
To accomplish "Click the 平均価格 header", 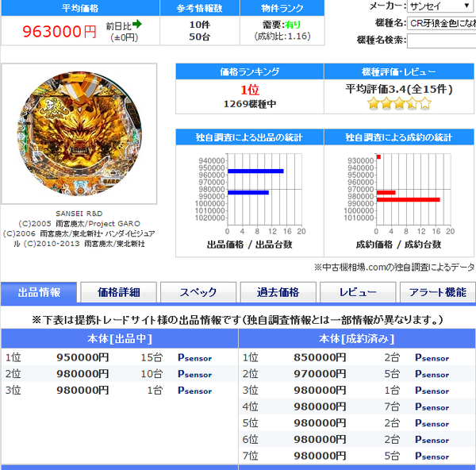I will 80,8.
